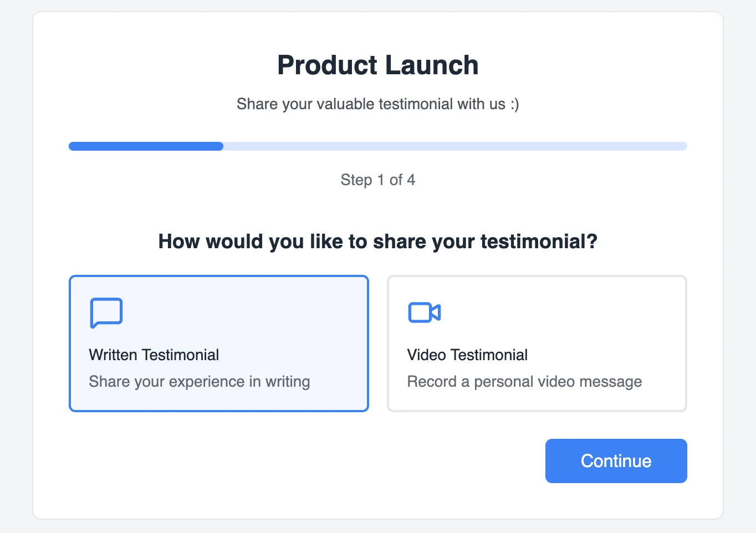Click the filled blue progress bar segment

coord(146,146)
